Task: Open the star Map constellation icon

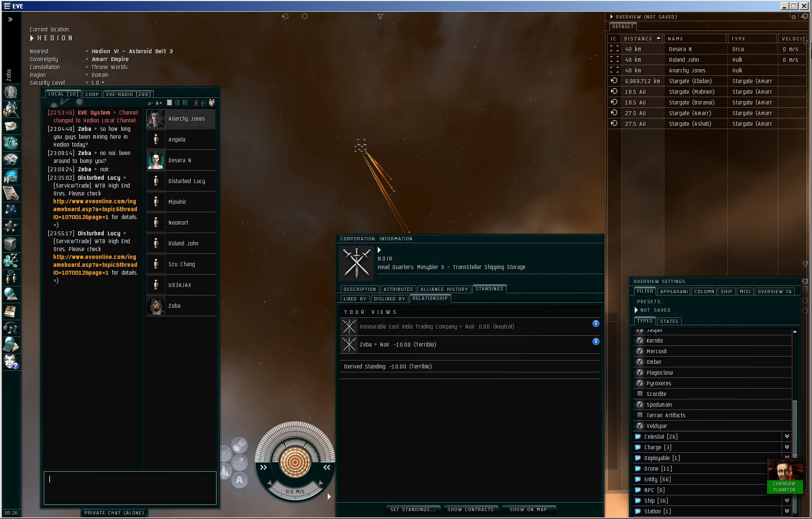Action: [11, 210]
